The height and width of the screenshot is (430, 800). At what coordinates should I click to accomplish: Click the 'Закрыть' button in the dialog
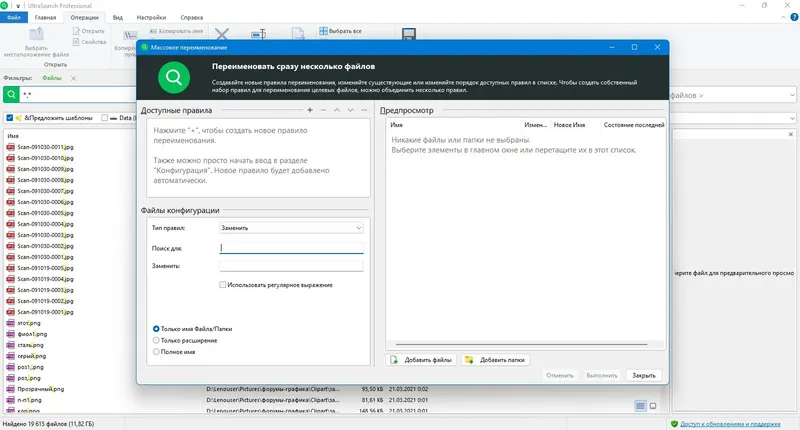coord(644,375)
